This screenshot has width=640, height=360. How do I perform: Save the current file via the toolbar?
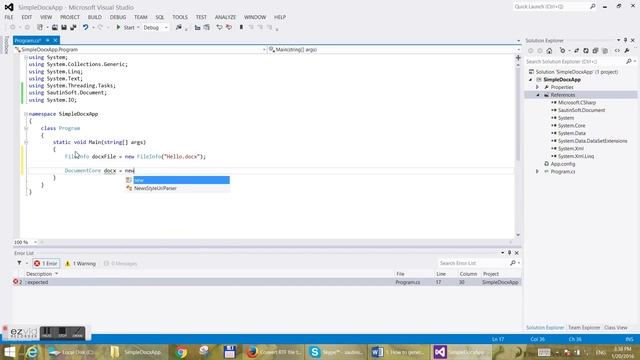point(64,27)
